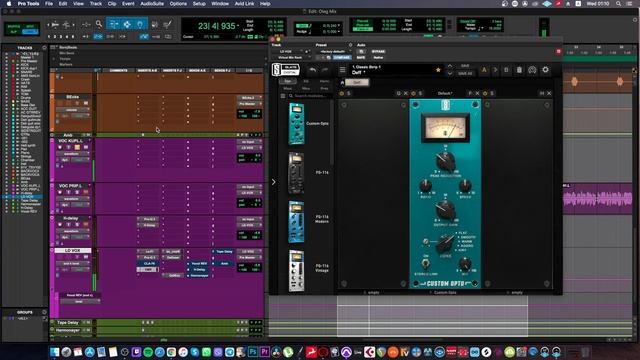Step to next preset with down chevron
Screen dimensions: 640x360
[x=450, y=74]
